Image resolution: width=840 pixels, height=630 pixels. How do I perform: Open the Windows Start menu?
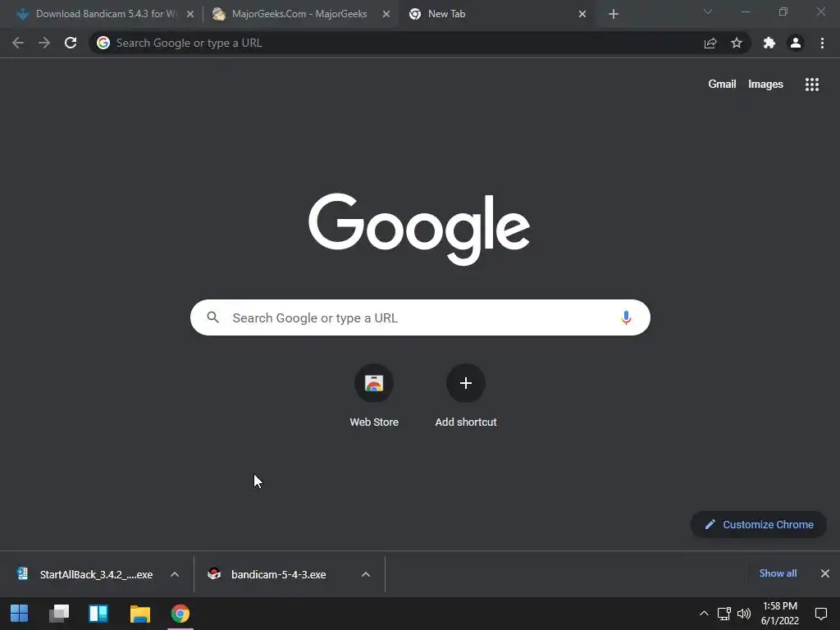click(20, 614)
